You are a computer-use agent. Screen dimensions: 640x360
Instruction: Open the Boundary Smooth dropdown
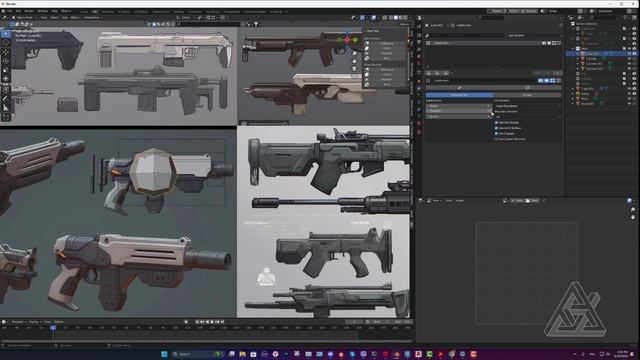coord(528,117)
